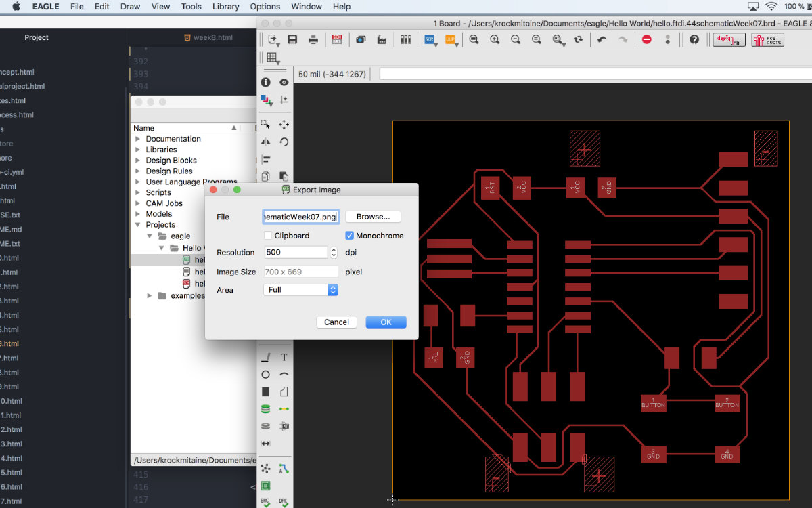Select the Arc draw tool
Viewport: 812px width, 508px height.
(x=284, y=375)
